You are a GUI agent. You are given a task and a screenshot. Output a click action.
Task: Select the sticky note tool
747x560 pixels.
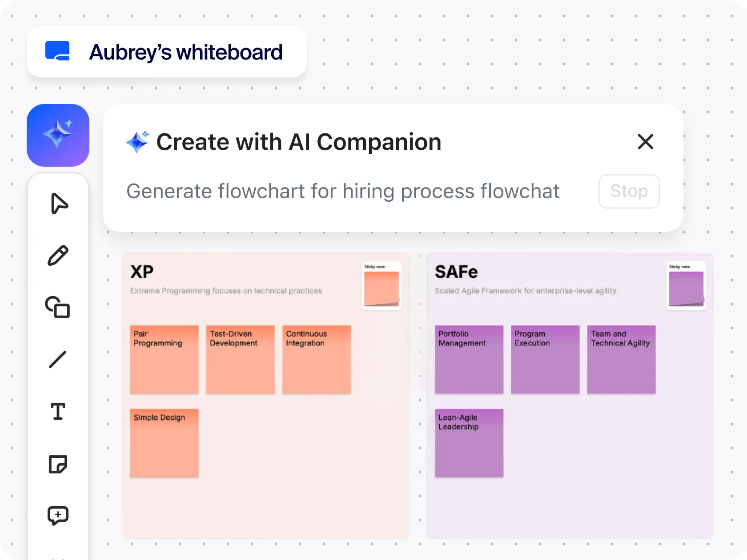(58, 464)
